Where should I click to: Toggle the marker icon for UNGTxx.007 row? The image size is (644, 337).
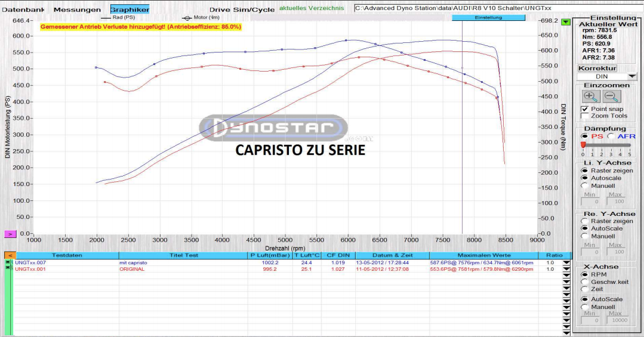(7, 262)
